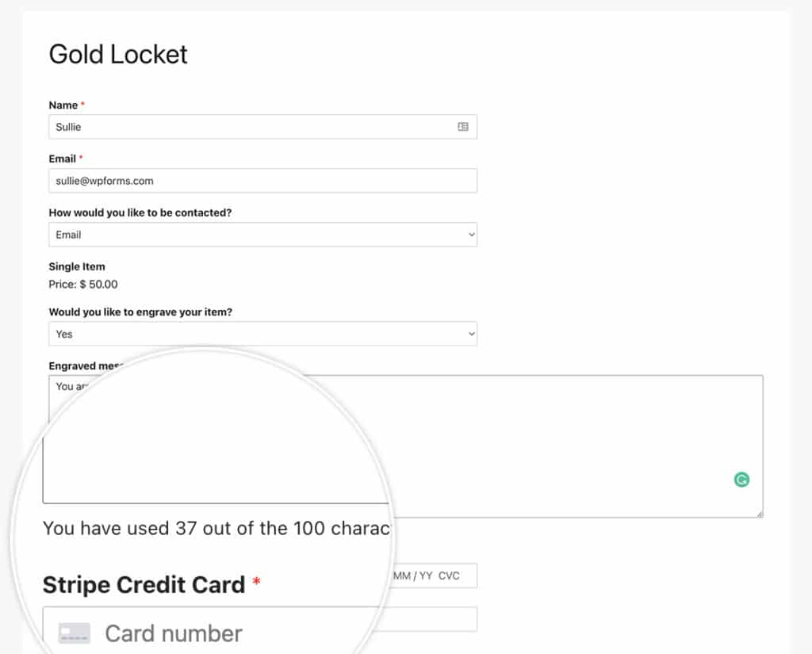Screen dimensions: 812x654
Task: Click the Would you like to engrave label
Action: click(140, 312)
